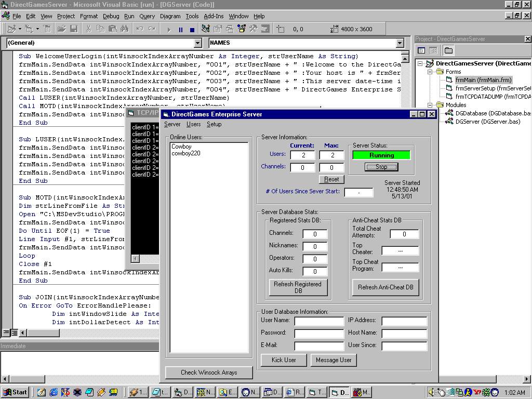
Task: Click Check Winsock Arrays button
Action: [209, 373]
